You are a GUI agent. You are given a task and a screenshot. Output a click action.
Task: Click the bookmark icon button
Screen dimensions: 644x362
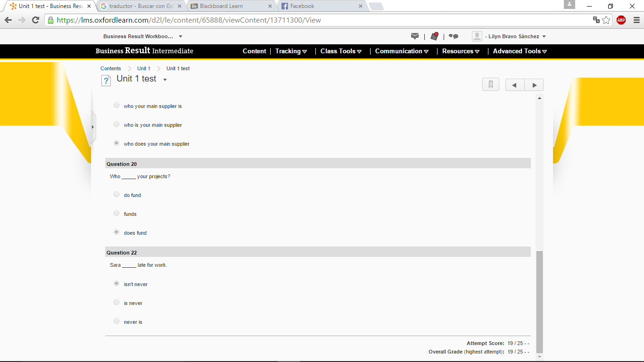coord(490,85)
